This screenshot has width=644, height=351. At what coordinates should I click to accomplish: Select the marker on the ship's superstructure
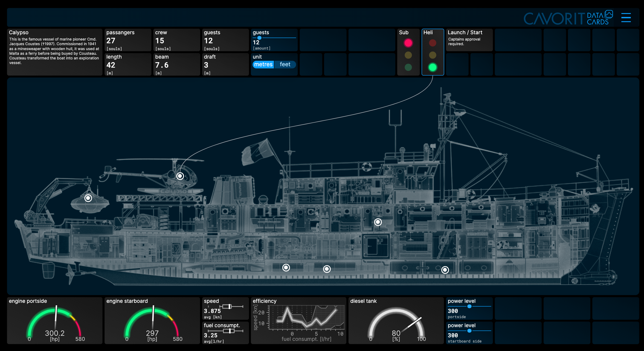[x=378, y=222]
